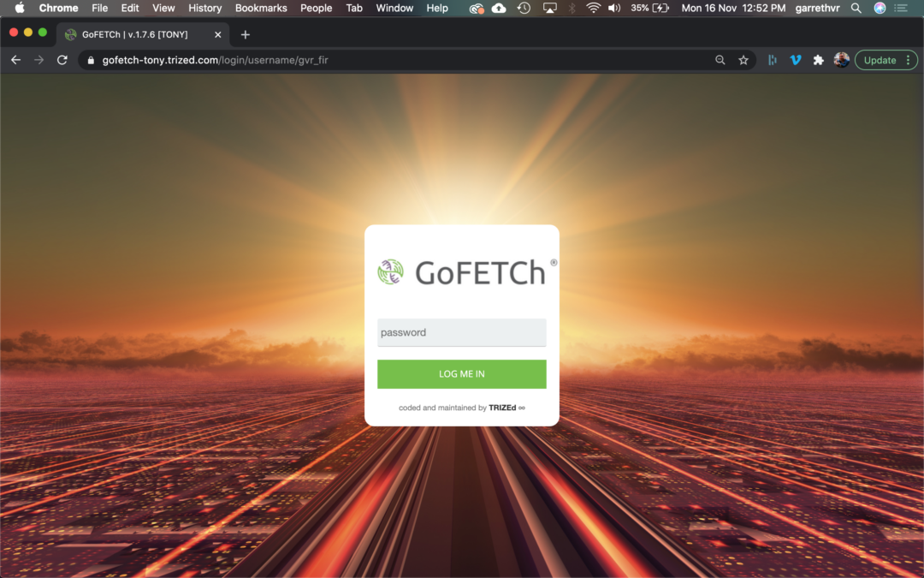Click the Bluetooth menu bar icon
Viewport: 924px width, 578px height.
click(572, 9)
